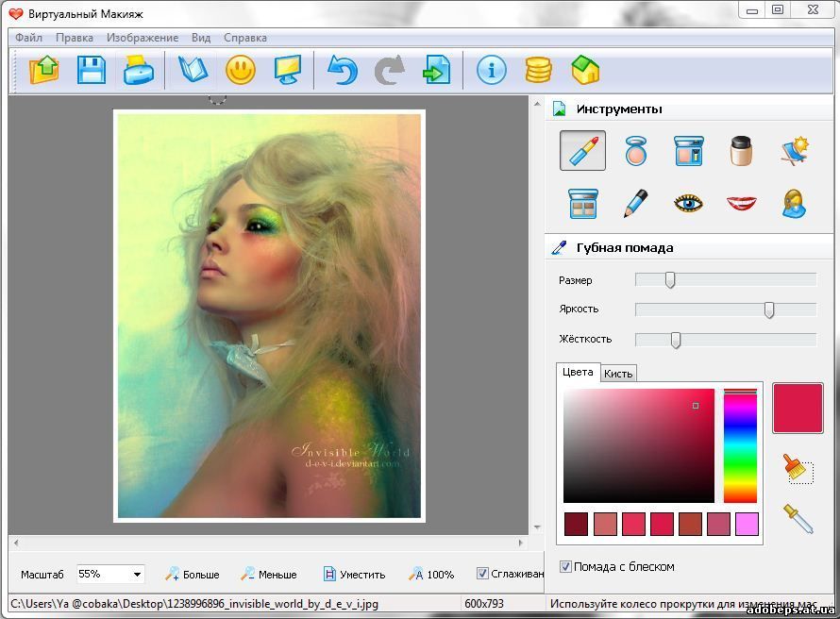Save image with the floppy disk icon

[x=91, y=70]
